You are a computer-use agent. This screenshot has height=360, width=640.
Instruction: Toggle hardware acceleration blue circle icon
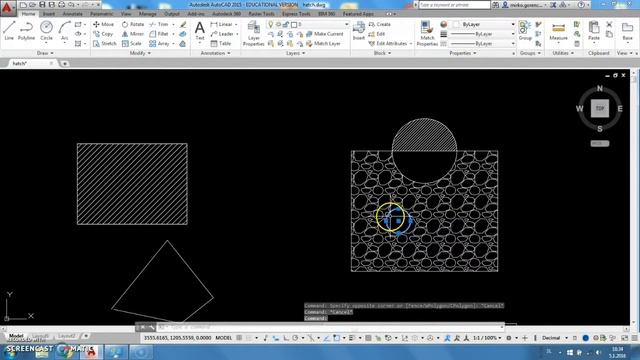(x=585, y=338)
